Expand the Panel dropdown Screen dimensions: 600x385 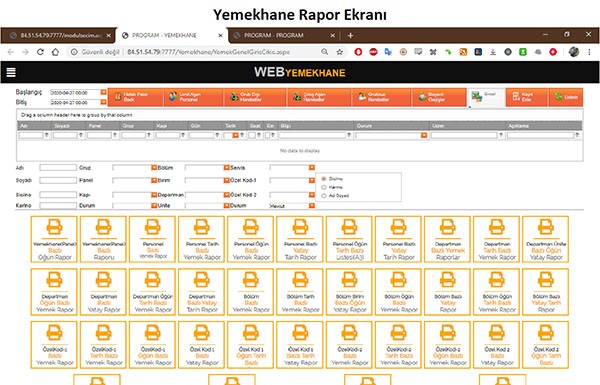[154, 180]
